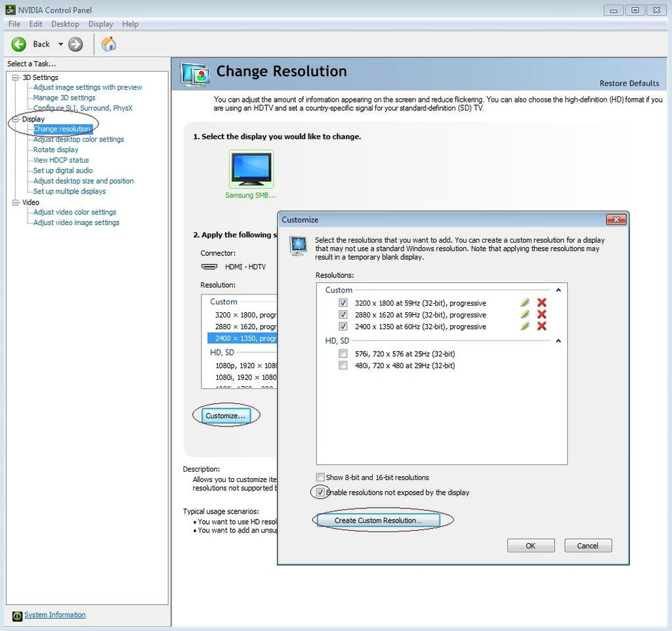Toggle Show 8-bit and 16-bit resolutions
Viewport: 672px width, 631px height.
click(320, 478)
